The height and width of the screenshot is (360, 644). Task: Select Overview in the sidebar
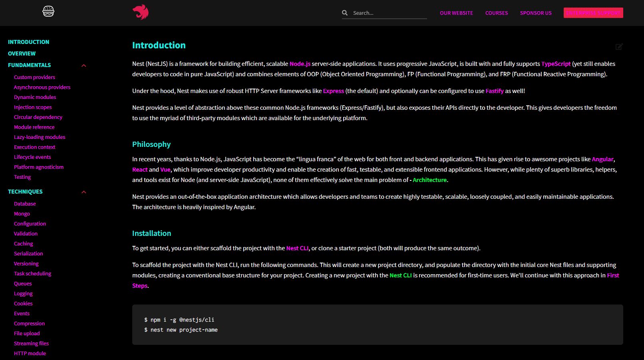pos(22,53)
